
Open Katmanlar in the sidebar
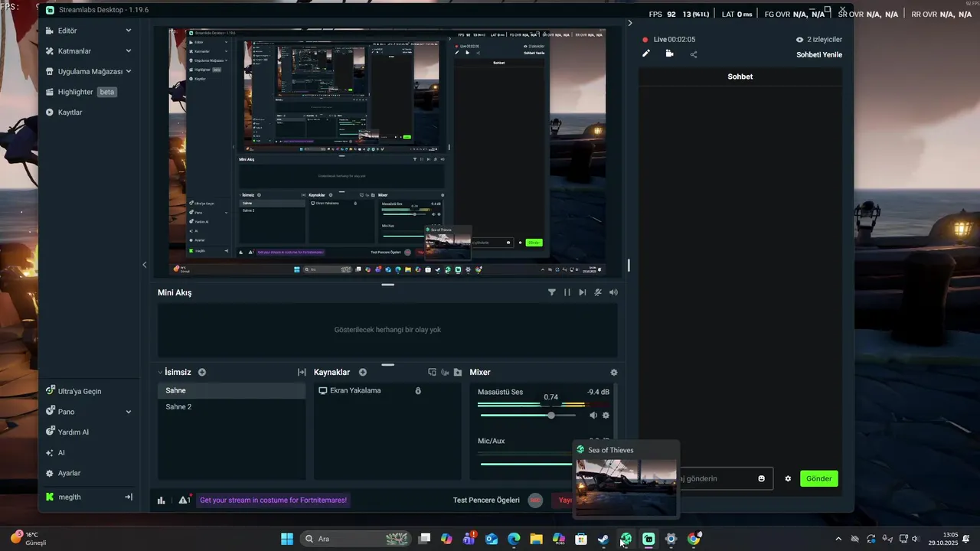(74, 51)
